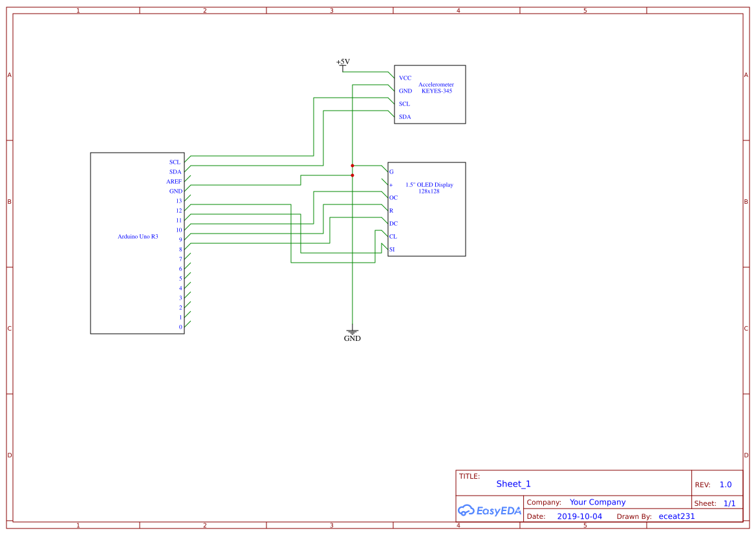Image resolution: width=756 pixels, height=535 pixels.
Task: Click the upper red junction dot on the G net
Action: [x=352, y=165]
